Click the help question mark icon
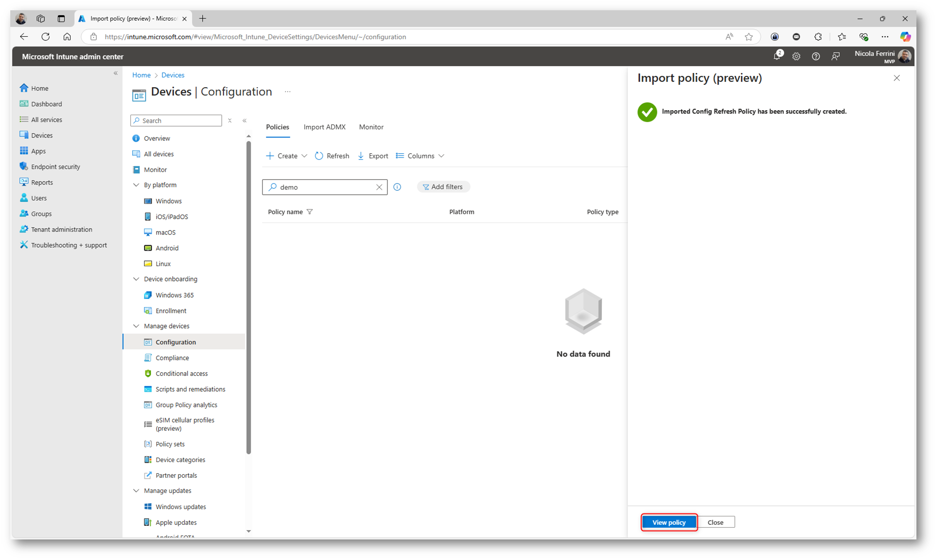 point(816,57)
